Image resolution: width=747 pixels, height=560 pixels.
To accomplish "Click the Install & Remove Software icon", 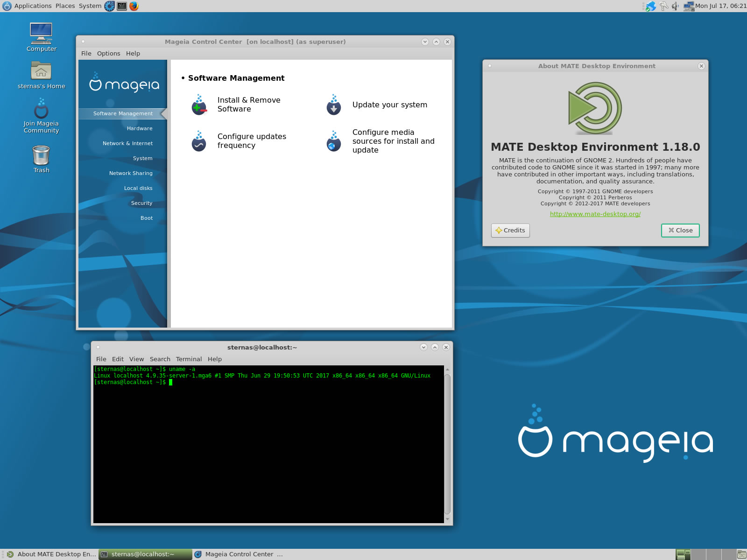I will pos(199,105).
